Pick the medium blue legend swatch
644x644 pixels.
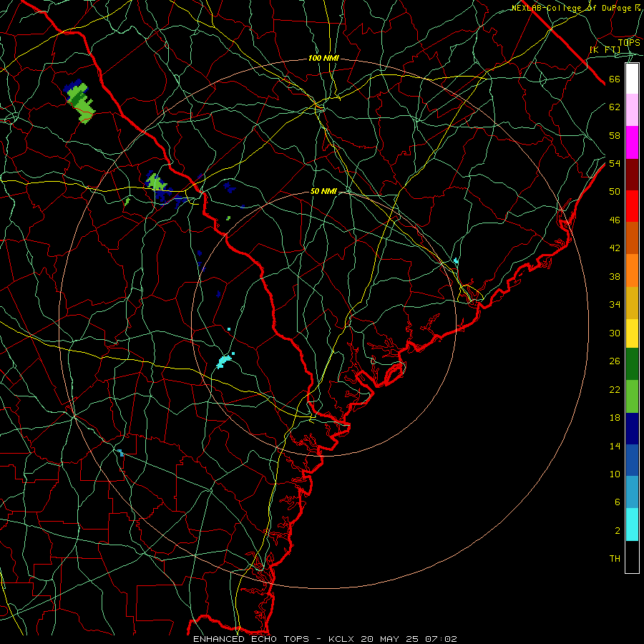632,460
